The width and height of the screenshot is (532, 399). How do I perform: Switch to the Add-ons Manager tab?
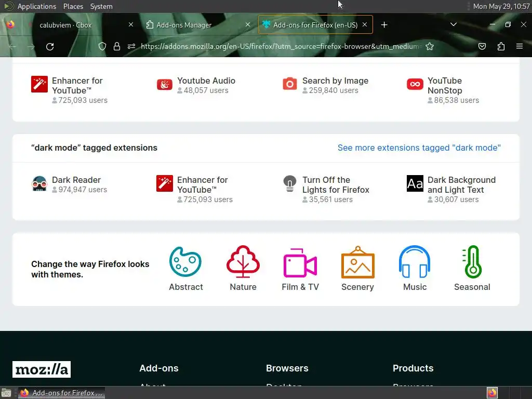(198, 25)
